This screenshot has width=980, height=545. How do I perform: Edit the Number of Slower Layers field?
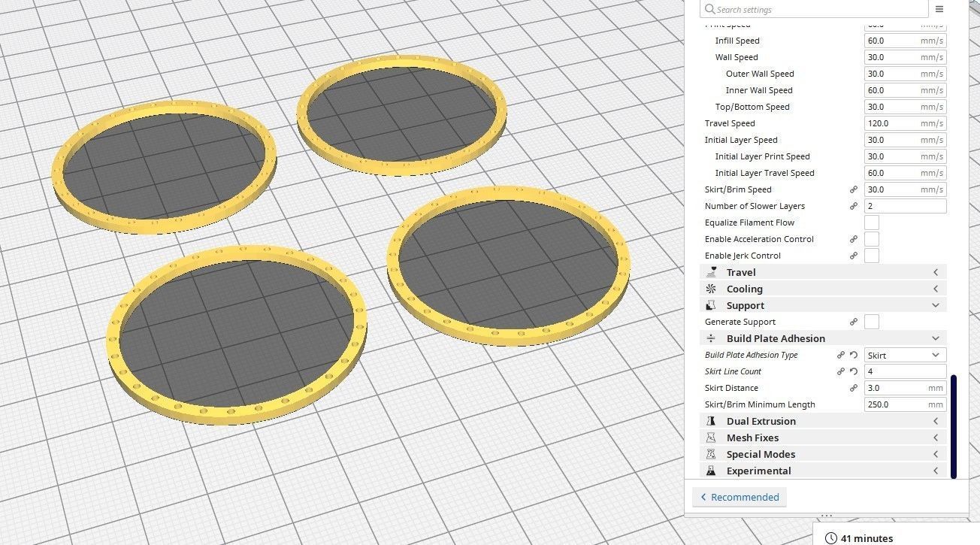pos(906,206)
